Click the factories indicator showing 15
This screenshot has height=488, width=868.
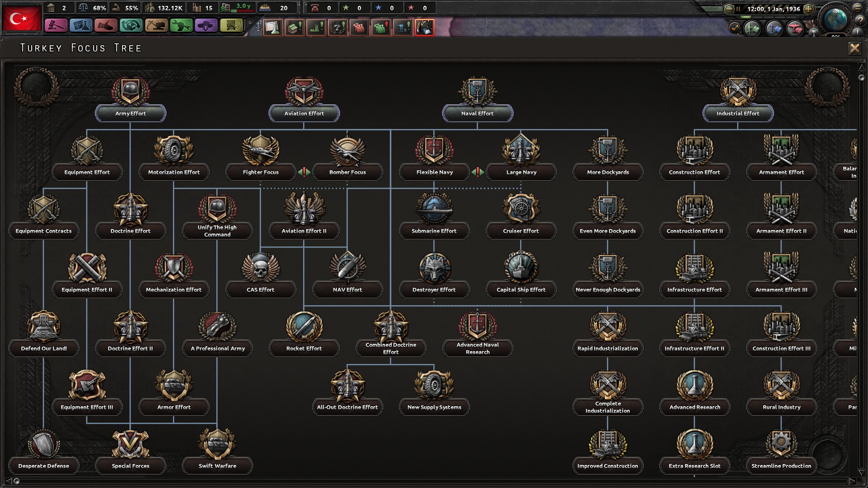click(202, 8)
